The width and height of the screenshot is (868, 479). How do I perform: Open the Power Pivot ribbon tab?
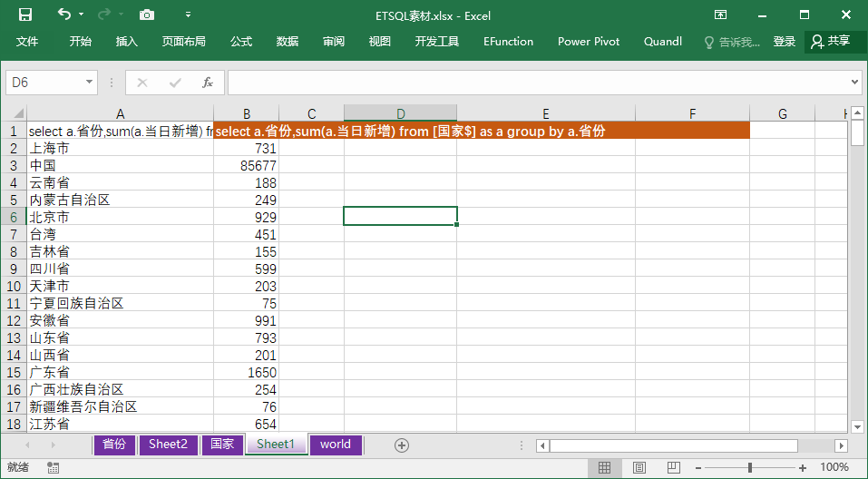[x=589, y=42]
